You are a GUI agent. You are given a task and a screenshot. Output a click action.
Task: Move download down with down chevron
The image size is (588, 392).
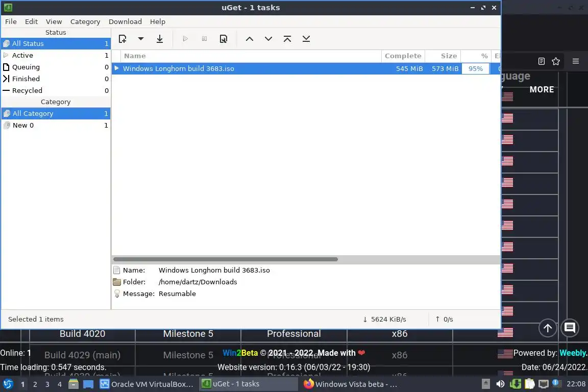(268, 39)
